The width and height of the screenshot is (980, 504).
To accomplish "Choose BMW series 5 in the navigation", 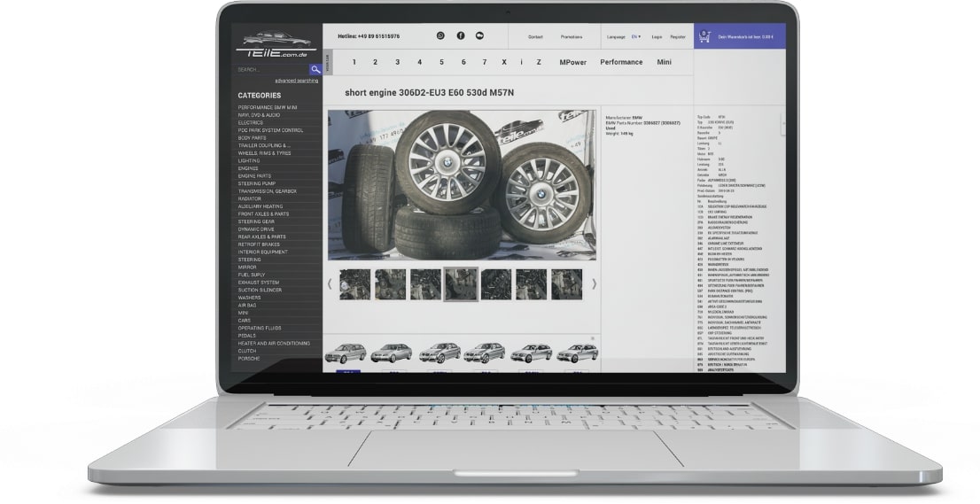I will 440,62.
